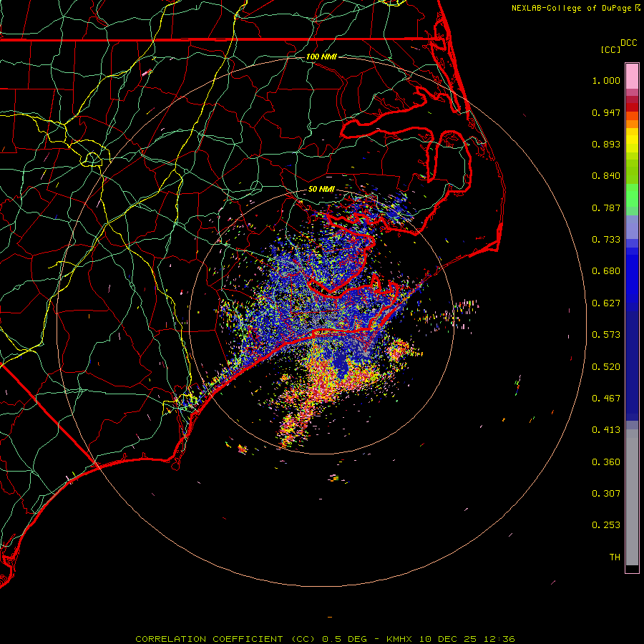644x644 pixels.
Task: Click the 10 DEC 25 date text
Action: (x=448, y=639)
